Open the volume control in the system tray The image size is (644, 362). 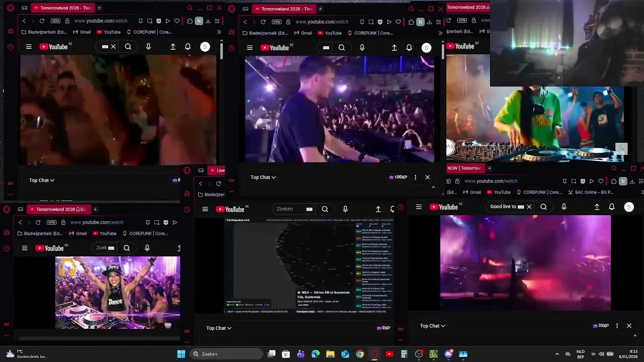pyautogui.click(x=602, y=354)
